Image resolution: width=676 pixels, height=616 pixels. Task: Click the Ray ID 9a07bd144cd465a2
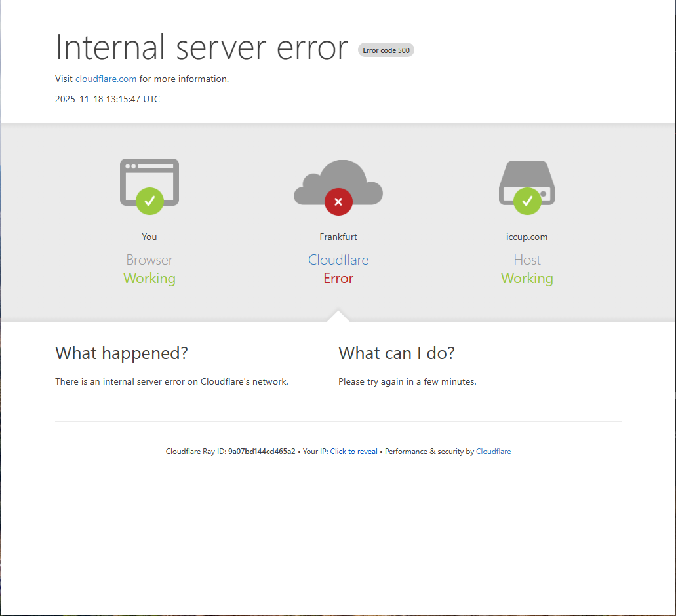(262, 452)
